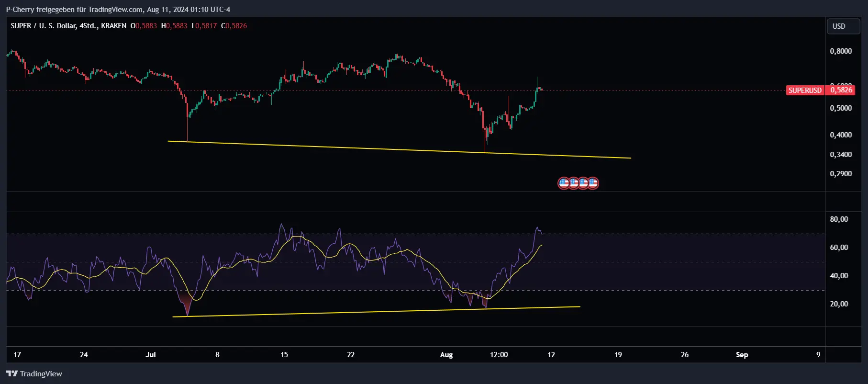Click the 17 date label on the time axis

17,355
